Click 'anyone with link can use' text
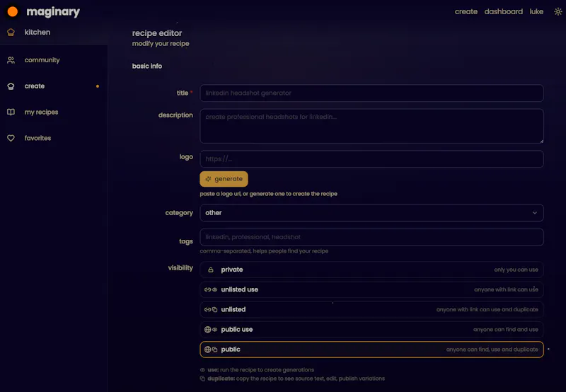 [x=506, y=289]
